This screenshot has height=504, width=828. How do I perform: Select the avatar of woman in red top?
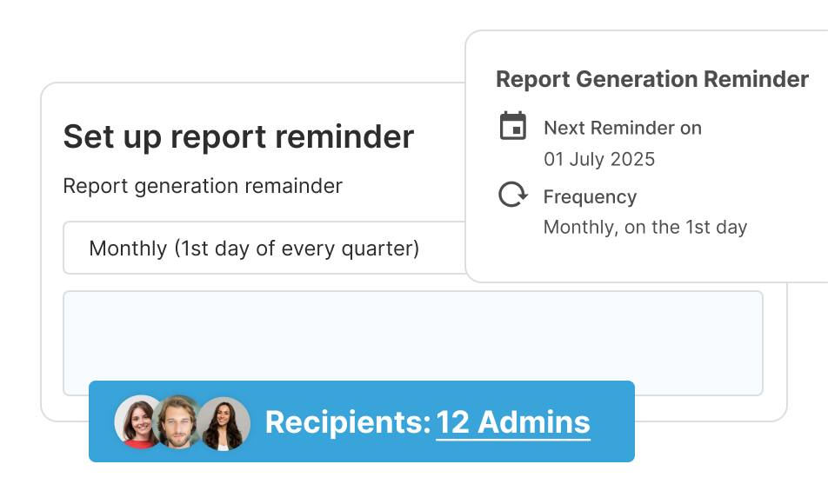[137, 421]
